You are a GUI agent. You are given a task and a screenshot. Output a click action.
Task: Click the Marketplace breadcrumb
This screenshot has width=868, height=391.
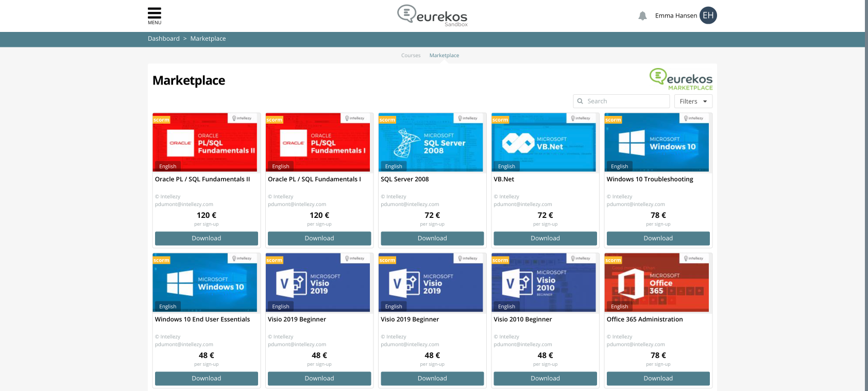(208, 39)
